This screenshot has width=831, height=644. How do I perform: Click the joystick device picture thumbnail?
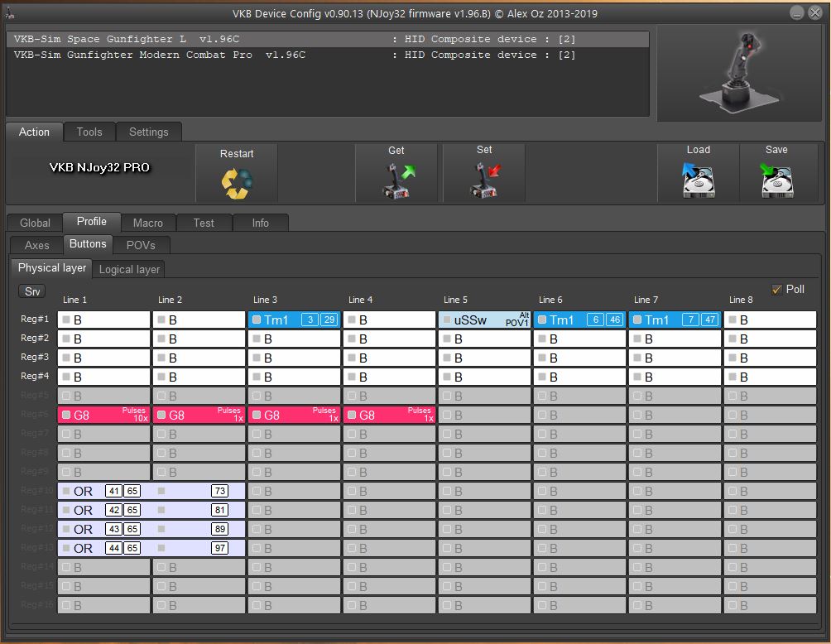[x=738, y=72]
